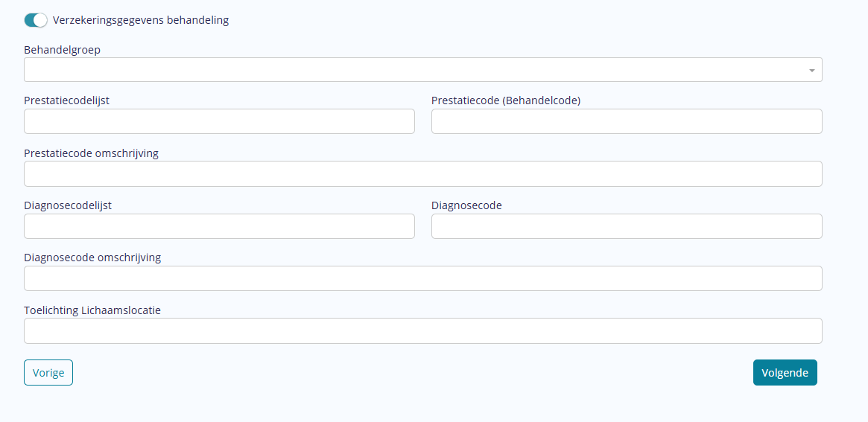Screen dimensions: 868x422
Task: Focus the Prestatiecodelijst input field
Action: [x=219, y=121]
